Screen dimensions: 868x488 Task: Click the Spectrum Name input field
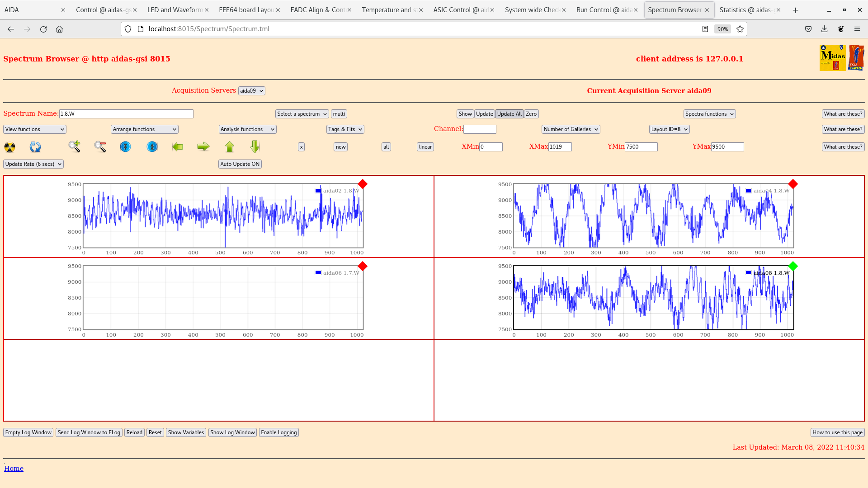coord(126,114)
